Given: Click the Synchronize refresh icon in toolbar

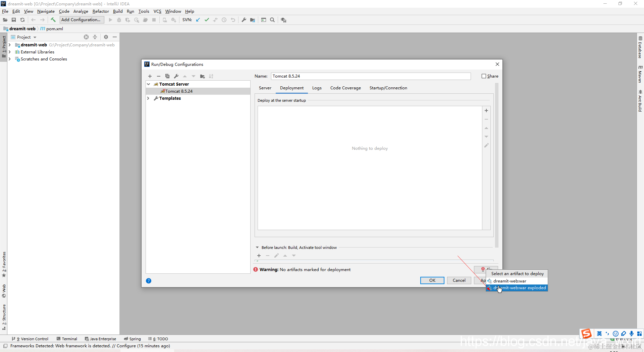Looking at the screenshot, I should click(22, 20).
